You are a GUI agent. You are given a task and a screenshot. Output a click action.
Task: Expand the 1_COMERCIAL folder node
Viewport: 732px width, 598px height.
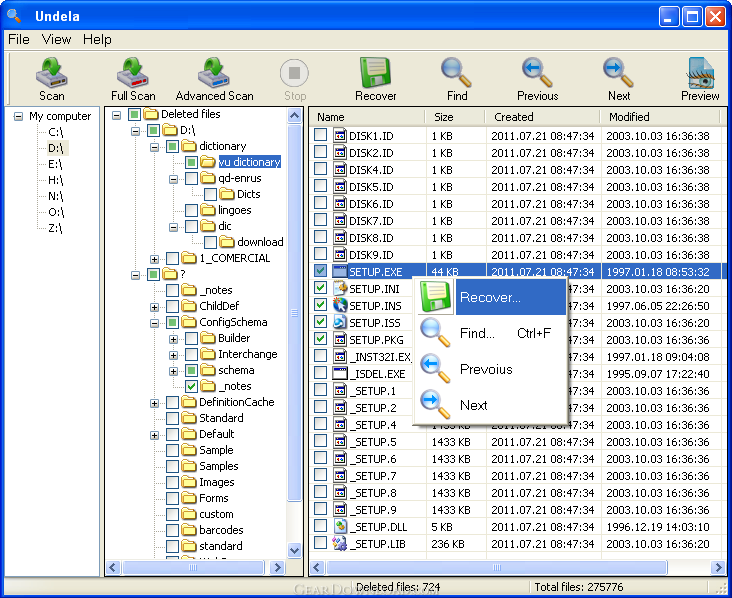tap(155, 258)
